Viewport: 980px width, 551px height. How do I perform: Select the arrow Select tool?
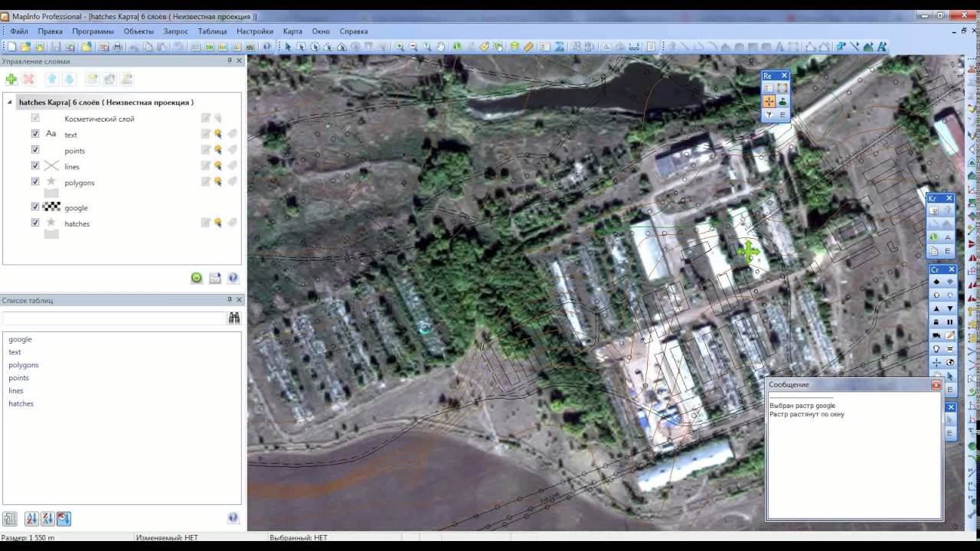click(288, 47)
